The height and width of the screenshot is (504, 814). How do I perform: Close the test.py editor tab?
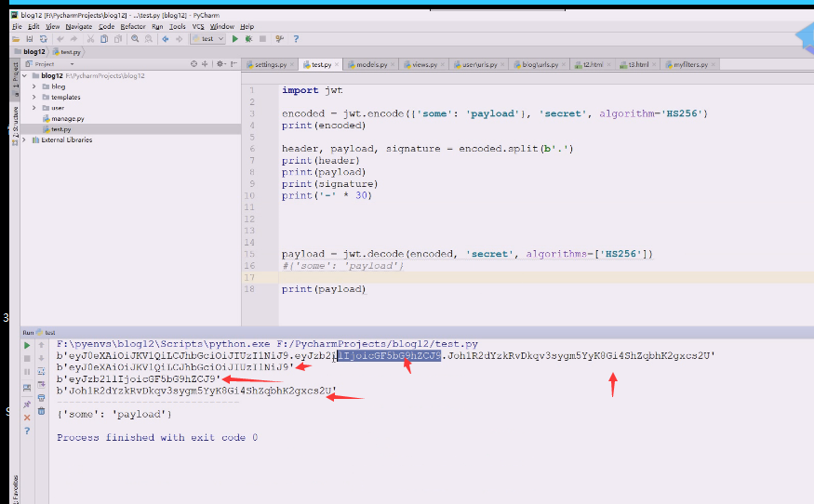(337, 65)
